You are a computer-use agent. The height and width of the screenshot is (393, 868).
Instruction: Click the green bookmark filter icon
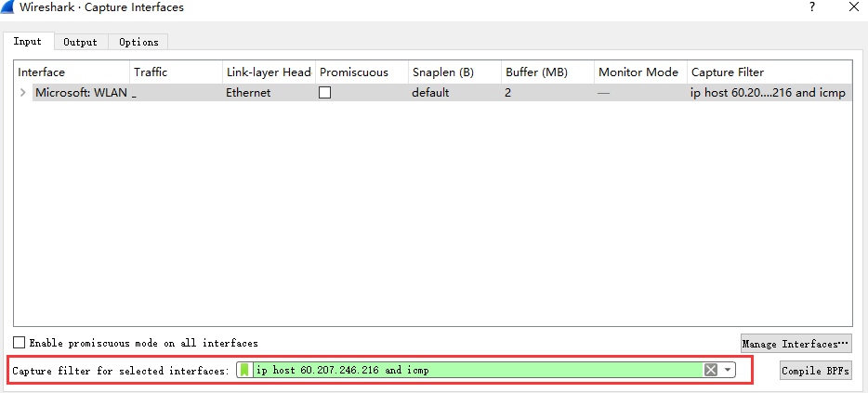point(245,370)
